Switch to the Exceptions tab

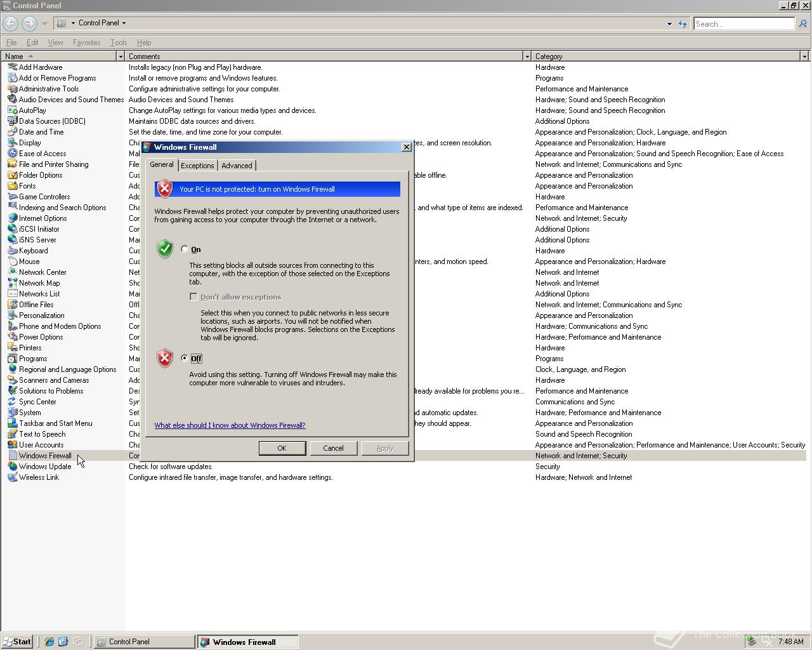[x=197, y=166]
